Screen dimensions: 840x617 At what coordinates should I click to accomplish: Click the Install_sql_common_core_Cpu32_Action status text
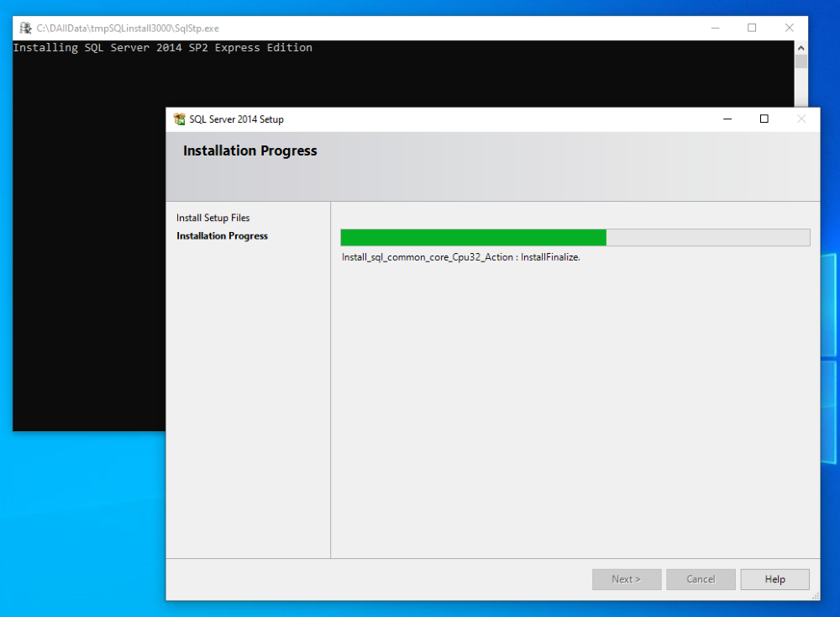(460, 257)
